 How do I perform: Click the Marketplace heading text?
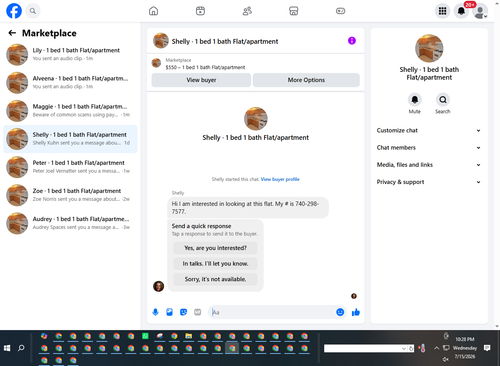point(49,33)
